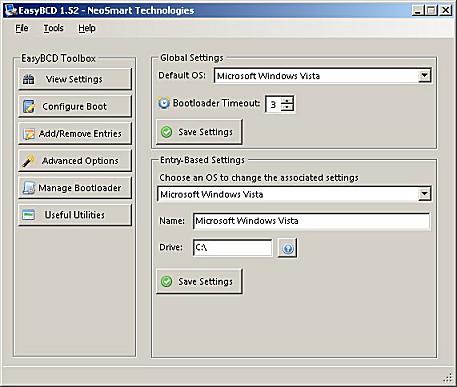Increase the Bootloader Timeout value

(287, 100)
